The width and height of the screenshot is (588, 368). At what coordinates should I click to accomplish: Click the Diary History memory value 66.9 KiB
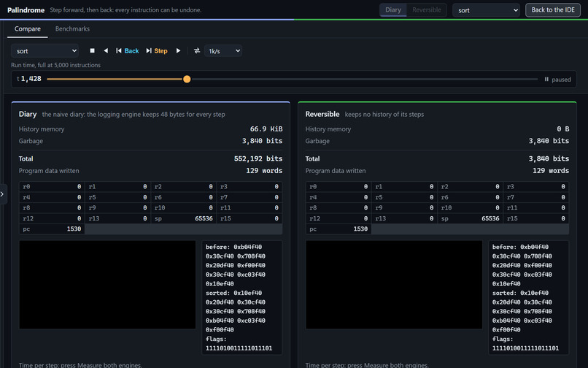[266, 129]
